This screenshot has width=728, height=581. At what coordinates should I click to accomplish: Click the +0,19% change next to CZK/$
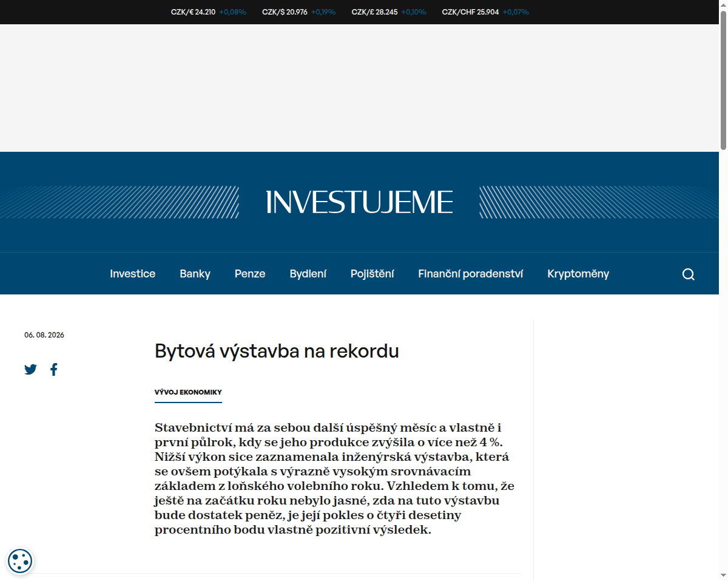[x=323, y=12]
